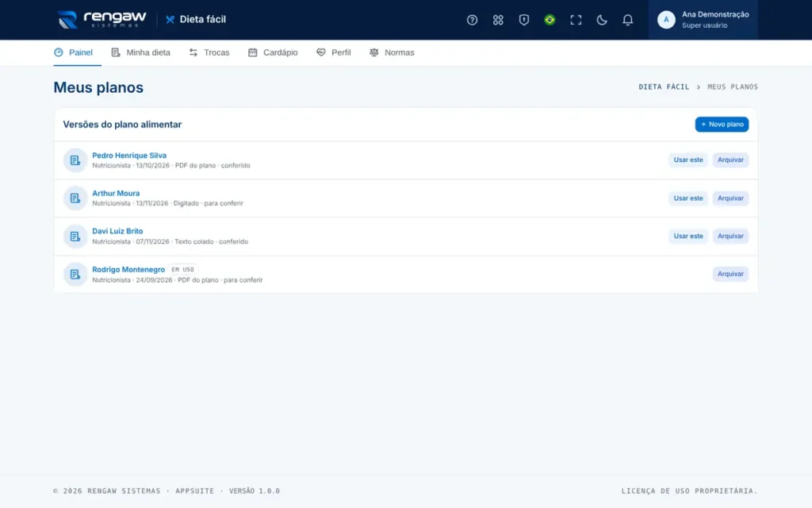Screen dimensions: 812x508
Task: Open the help question mark icon
Action: coord(472,20)
